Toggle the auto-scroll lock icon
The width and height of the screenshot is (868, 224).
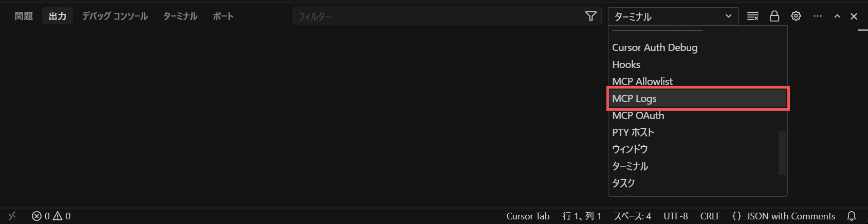pyautogui.click(x=774, y=16)
